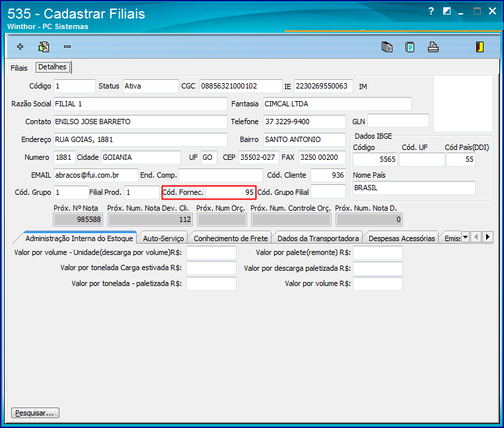504x428 pixels.
Task: Click Valor por descarga paletizada field
Action: (378, 268)
